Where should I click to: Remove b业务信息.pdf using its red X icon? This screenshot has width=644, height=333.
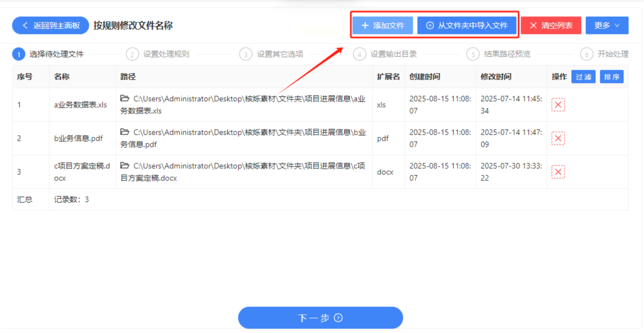pyautogui.click(x=558, y=138)
